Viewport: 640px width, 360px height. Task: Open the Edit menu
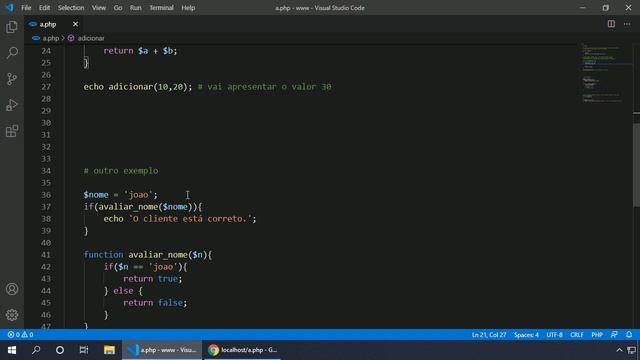44,8
